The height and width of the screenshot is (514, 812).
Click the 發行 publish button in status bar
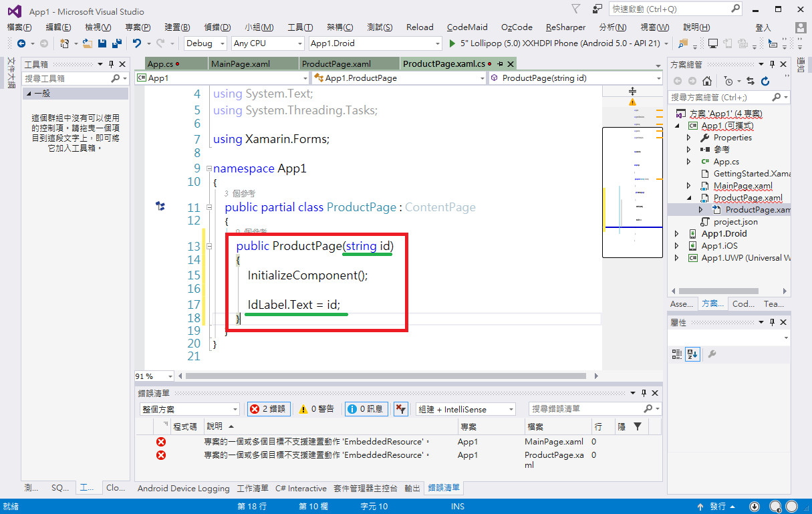719,507
